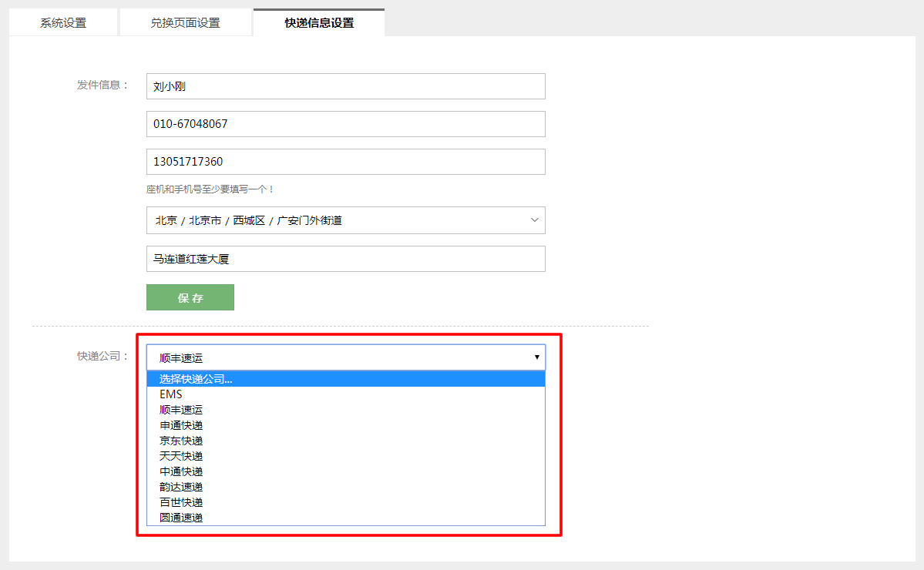Viewport: 924px width, 570px height.
Task: Open the 兑换页面设置 tab
Action: pyautogui.click(x=185, y=22)
